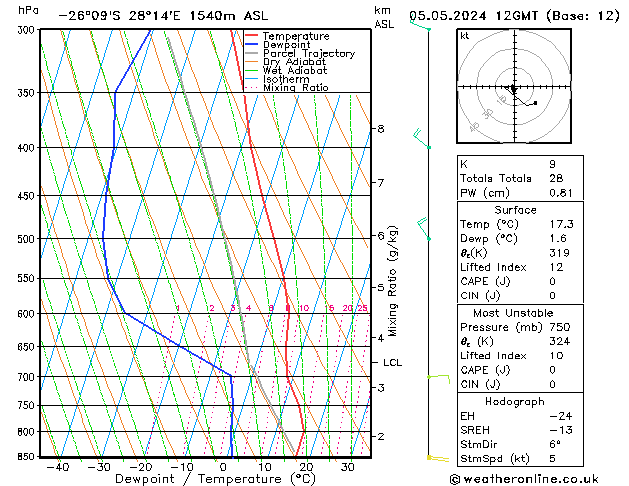Click the 400 hPa pressure label
The width and height of the screenshot is (629, 486).
click(x=28, y=148)
